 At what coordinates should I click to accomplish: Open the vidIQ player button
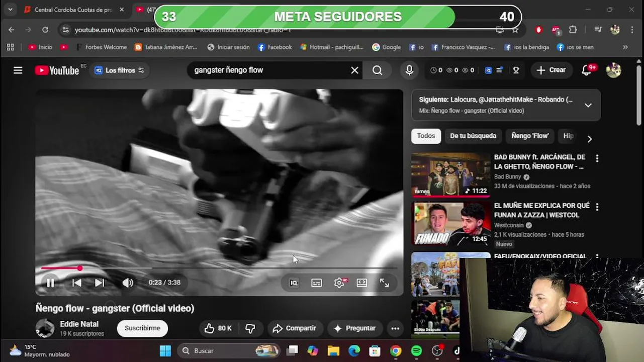point(294,283)
